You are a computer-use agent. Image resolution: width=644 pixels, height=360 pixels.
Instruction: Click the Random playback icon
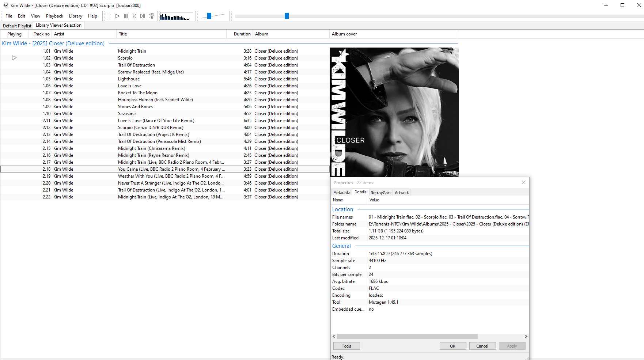click(x=151, y=16)
